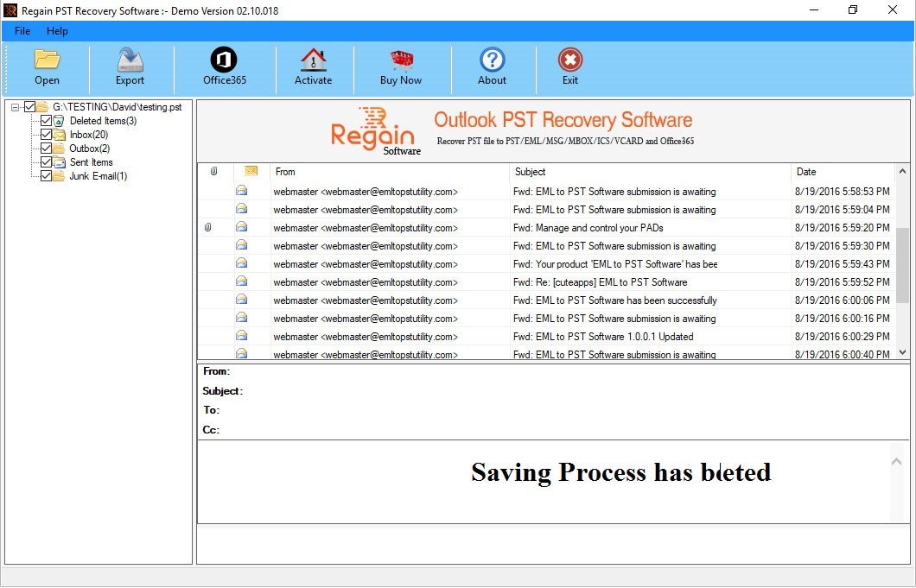The height and width of the screenshot is (588, 916).
Task: Toggle the Deleted Items checkbox
Action: click(46, 121)
